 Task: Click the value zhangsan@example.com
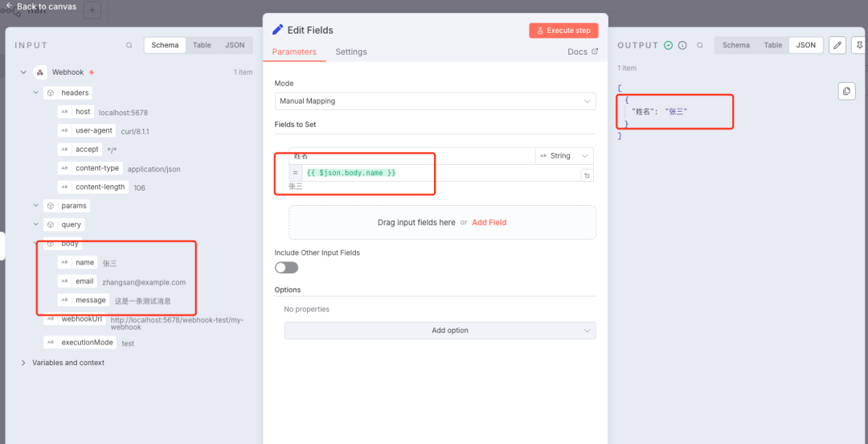coord(144,282)
